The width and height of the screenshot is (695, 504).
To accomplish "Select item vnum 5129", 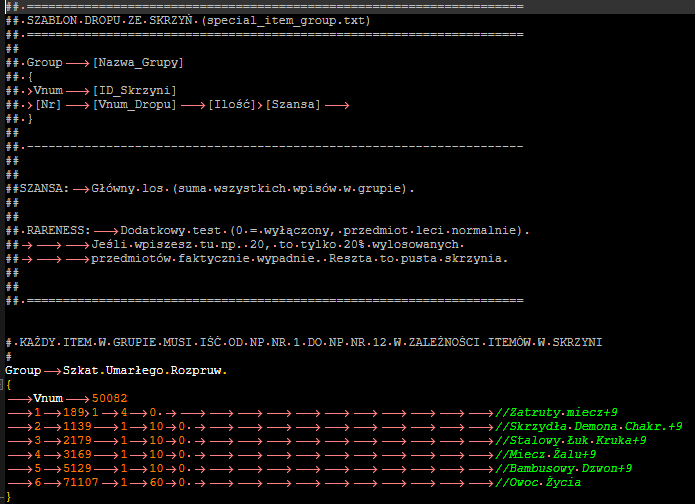I will pos(77,469).
